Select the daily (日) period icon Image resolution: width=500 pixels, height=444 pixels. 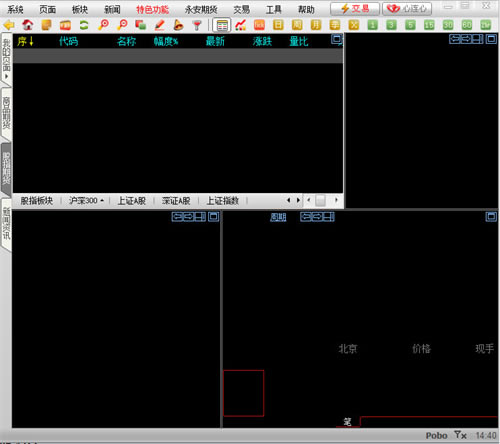click(278, 25)
